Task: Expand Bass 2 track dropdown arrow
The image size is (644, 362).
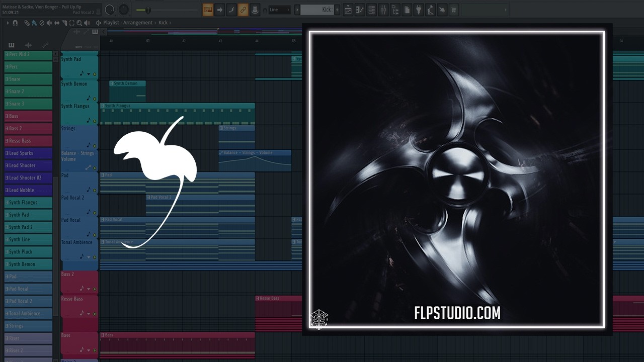Action: [x=89, y=289]
